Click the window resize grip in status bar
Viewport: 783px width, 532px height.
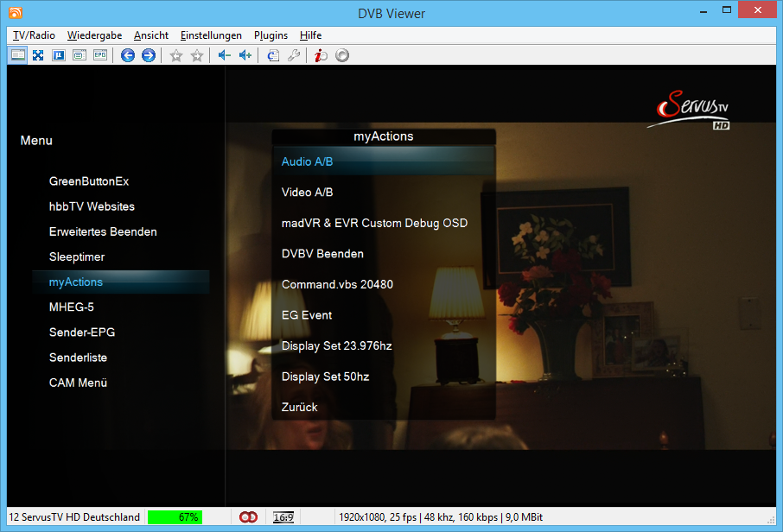pos(771,520)
